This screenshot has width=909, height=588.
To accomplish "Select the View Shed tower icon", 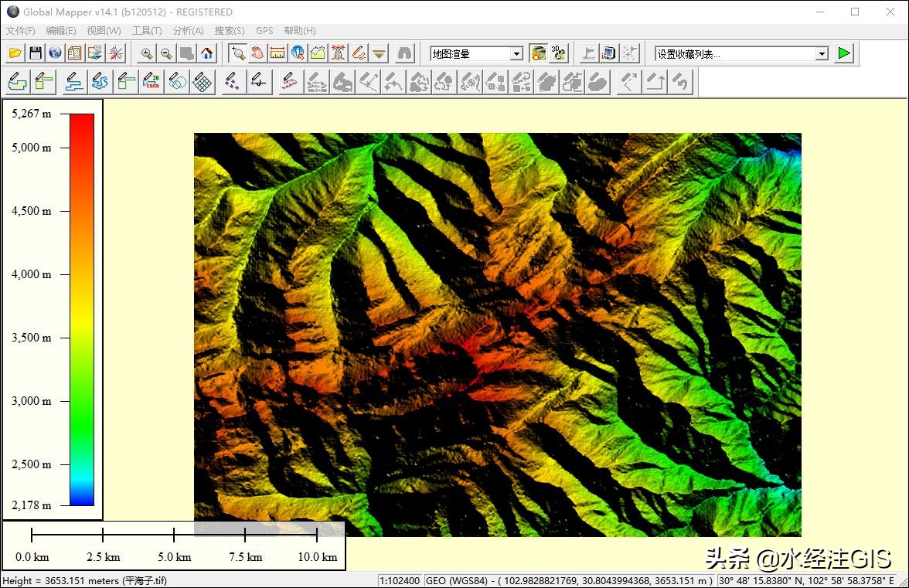I will (339, 53).
